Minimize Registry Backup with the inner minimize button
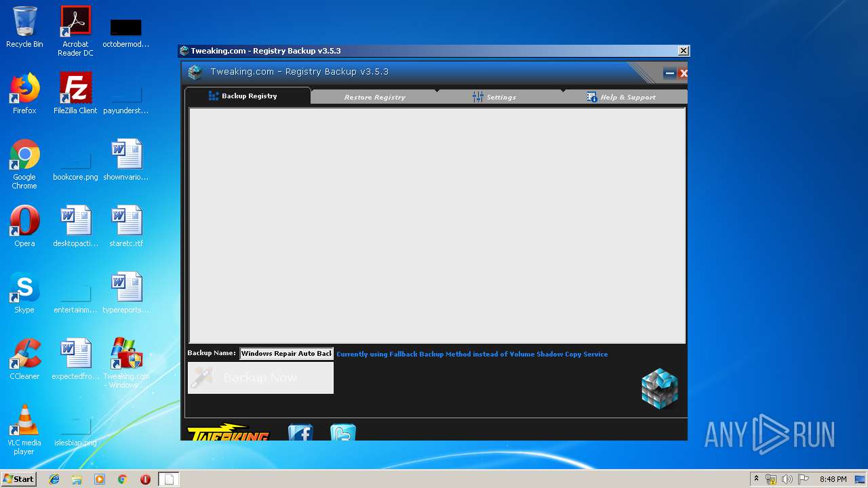Screen dimensions: 868x488 tap(669, 73)
